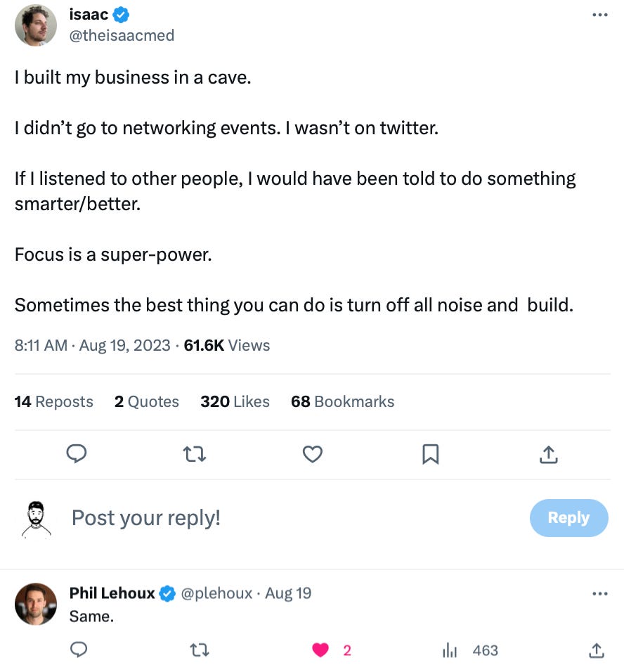
Task: Share Phil Lehoux's reply
Action: tap(596, 650)
